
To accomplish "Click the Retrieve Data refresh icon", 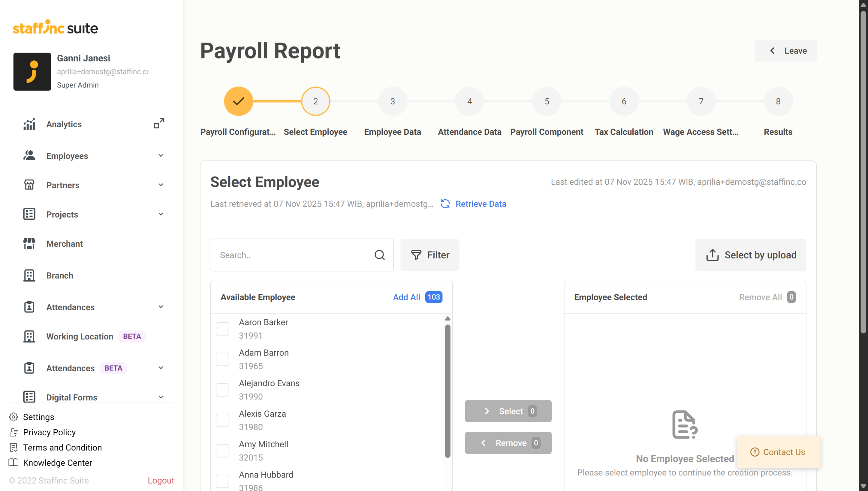I will (x=445, y=204).
